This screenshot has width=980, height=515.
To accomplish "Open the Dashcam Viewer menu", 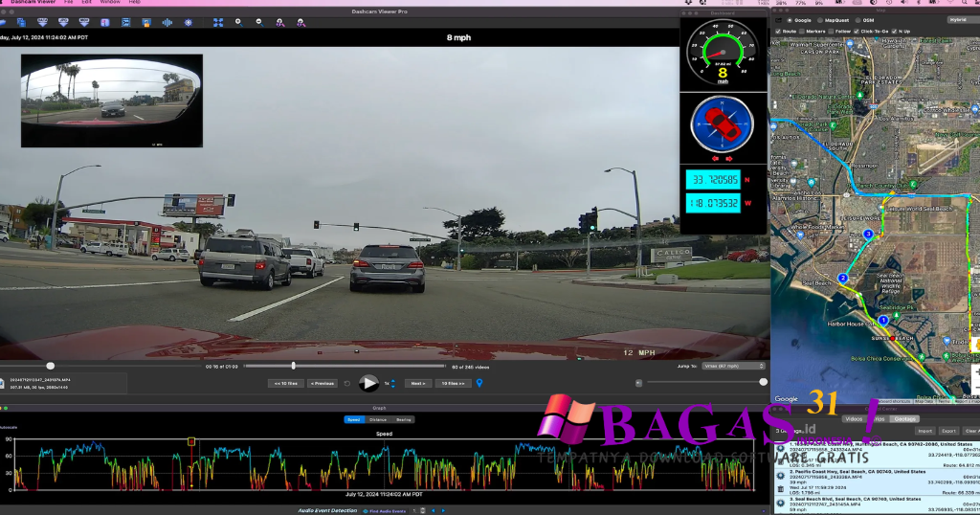I will (x=33, y=3).
